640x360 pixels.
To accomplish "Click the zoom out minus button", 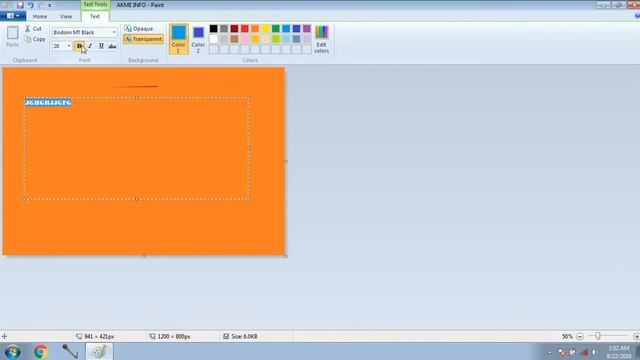I will coord(580,336).
